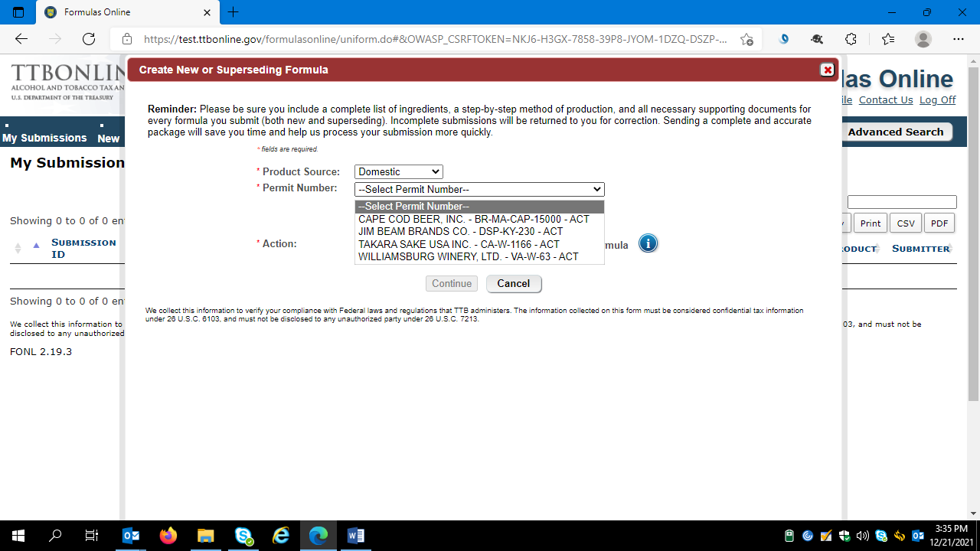This screenshot has width=980, height=551.
Task: Open the browser profile avatar
Action: coord(923,39)
